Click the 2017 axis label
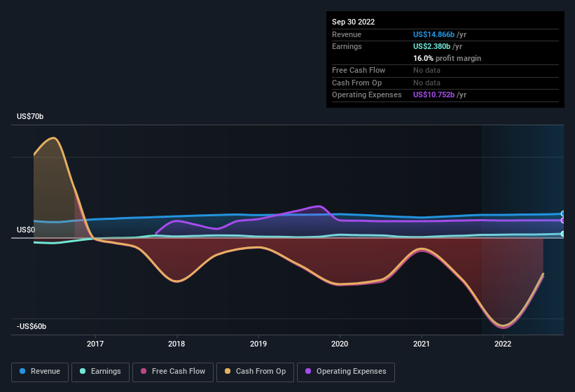 coord(95,344)
